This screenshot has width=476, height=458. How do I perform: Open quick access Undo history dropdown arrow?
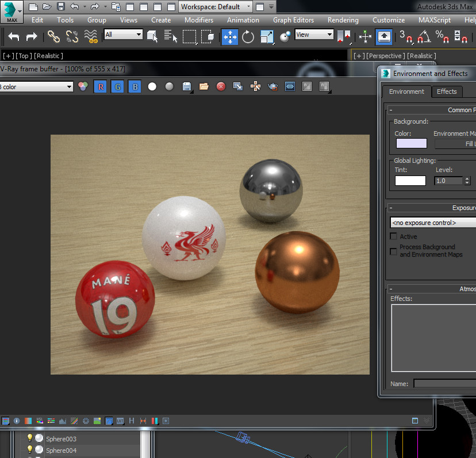pyautogui.click(x=85, y=7)
